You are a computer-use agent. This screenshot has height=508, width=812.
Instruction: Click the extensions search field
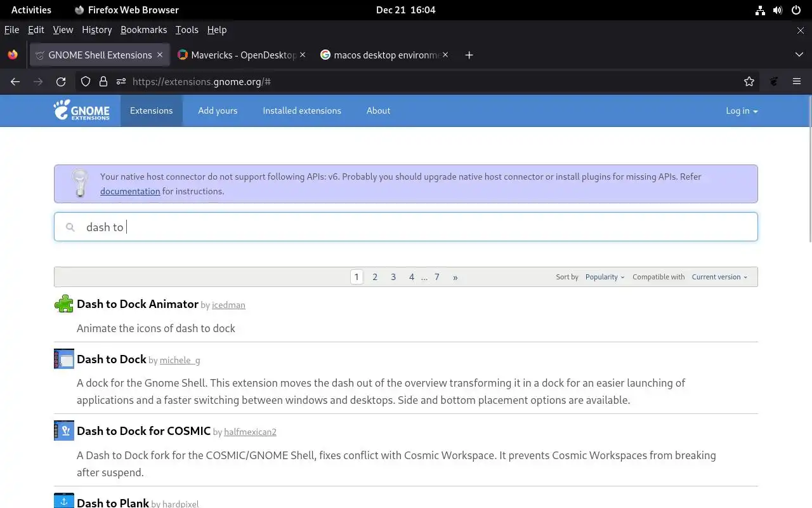pos(406,227)
